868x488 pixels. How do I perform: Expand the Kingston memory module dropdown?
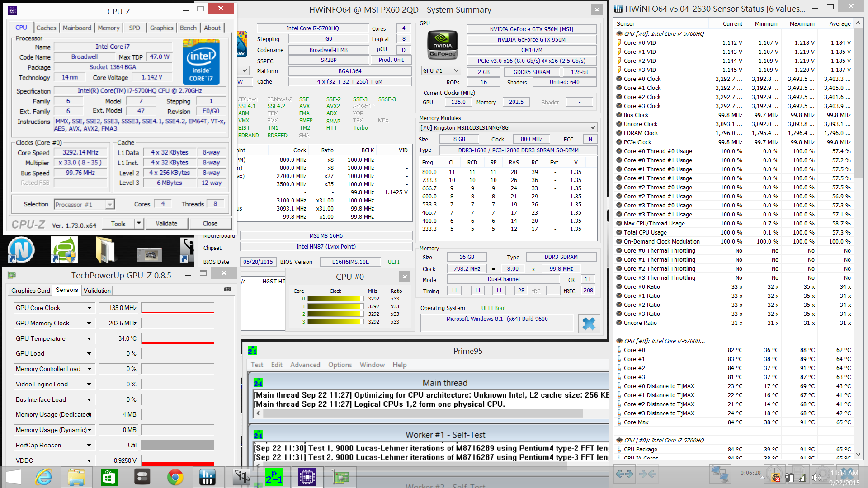pos(593,128)
